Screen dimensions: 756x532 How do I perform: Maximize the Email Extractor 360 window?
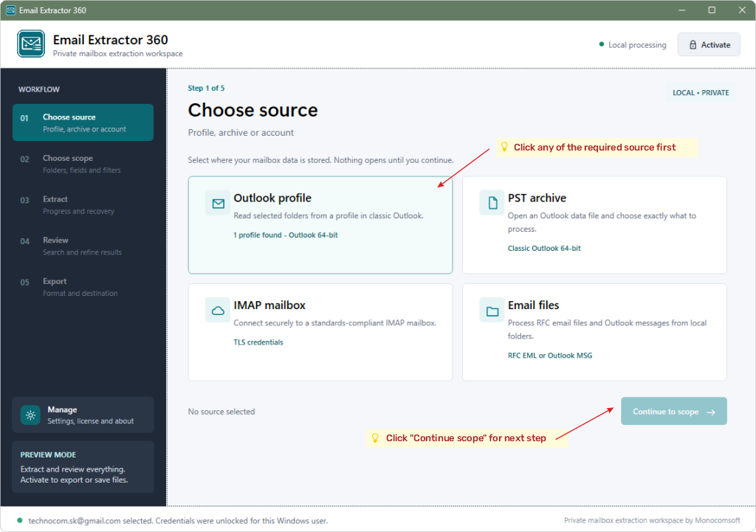712,10
